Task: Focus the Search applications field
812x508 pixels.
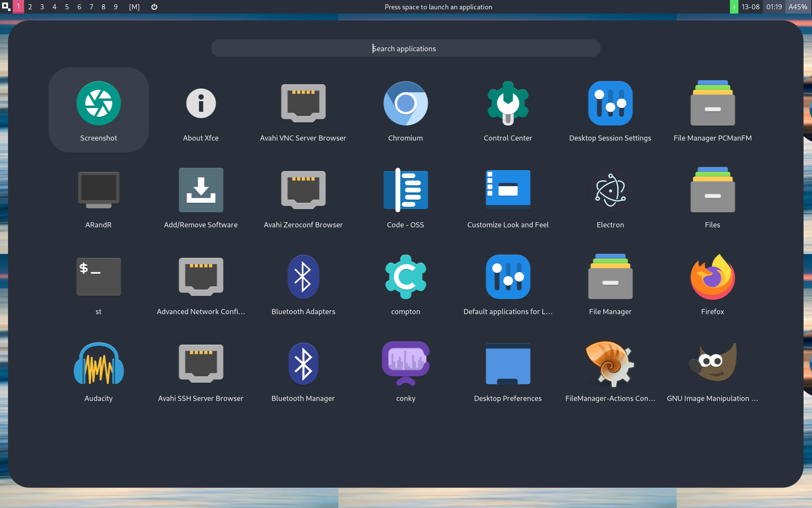Action: 406,48
